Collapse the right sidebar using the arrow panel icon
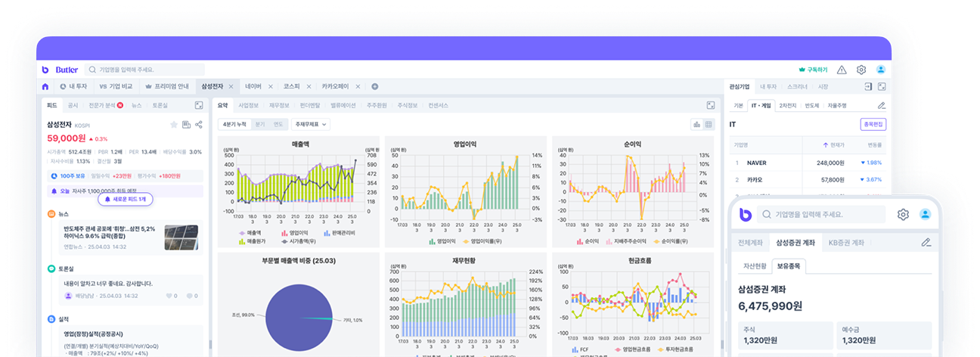The width and height of the screenshot is (980, 357). coord(869,87)
